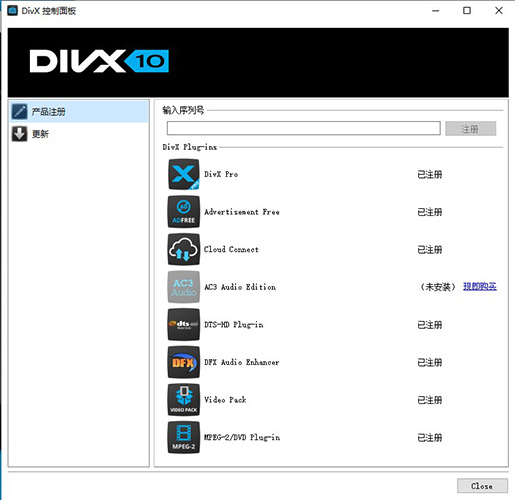The width and height of the screenshot is (515, 500).
Task: Open the purchase link for AC3 Audio
Action: tap(480, 287)
